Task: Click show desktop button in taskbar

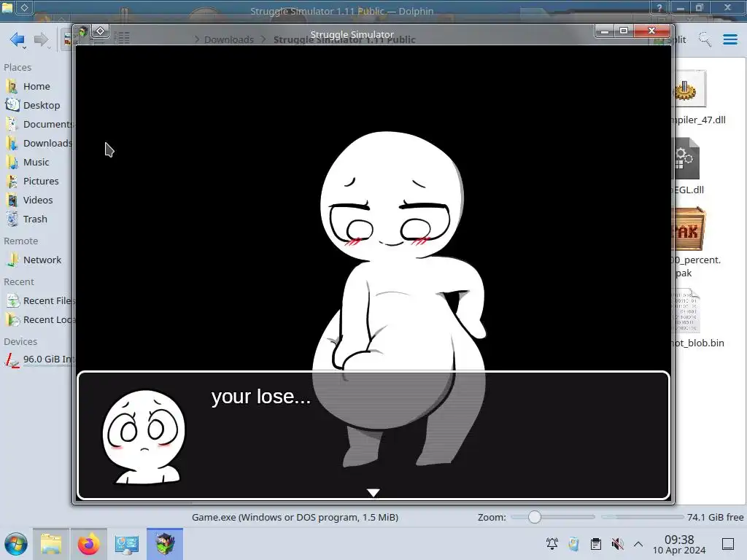Action: point(728,544)
